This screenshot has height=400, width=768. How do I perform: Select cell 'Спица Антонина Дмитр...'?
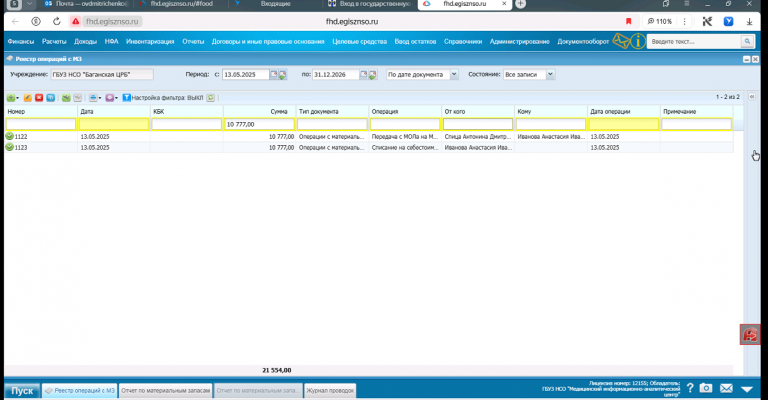[x=478, y=137]
